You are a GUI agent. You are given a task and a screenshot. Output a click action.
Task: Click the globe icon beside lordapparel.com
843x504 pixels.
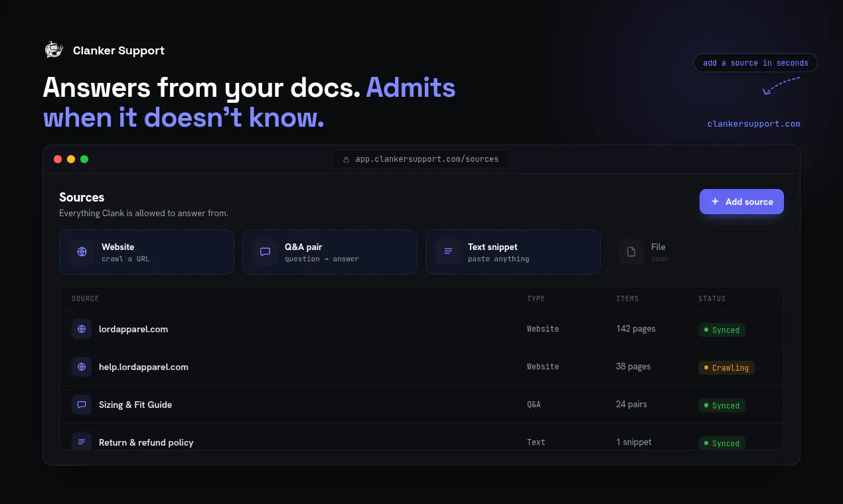(82, 329)
